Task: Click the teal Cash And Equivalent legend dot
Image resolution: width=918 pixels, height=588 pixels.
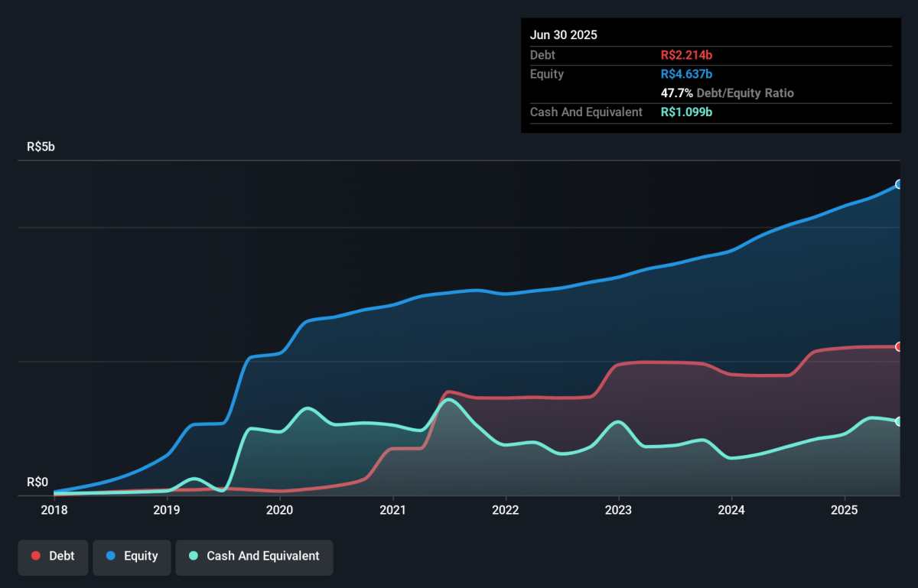Action: pyautogui.click(x=194, y=556)
